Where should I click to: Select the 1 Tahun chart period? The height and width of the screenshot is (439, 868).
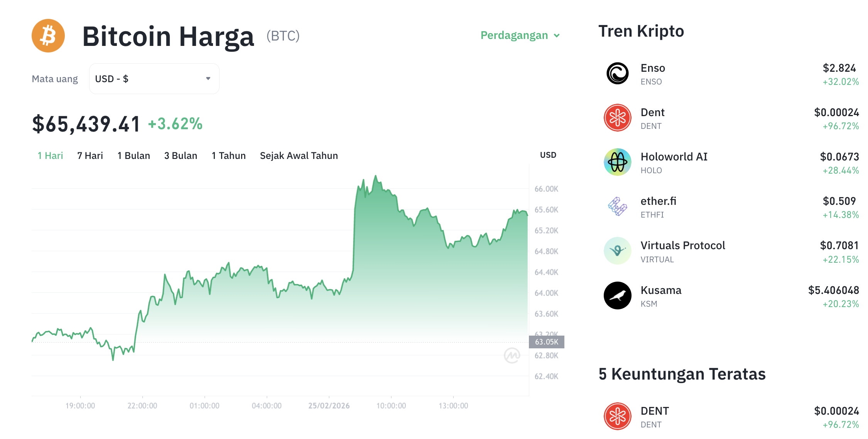coord(228,155)
